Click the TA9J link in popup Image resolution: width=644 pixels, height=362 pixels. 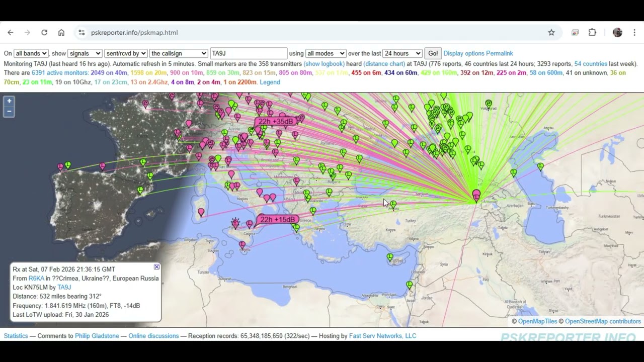pyautogui.click(x=64, y=288)
